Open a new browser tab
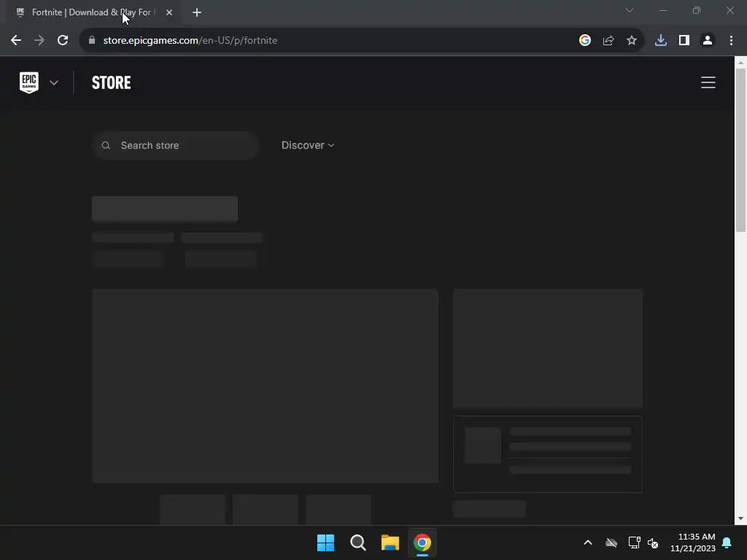The width and height of the screenshot is (747, 560). [x=197, y=12]
